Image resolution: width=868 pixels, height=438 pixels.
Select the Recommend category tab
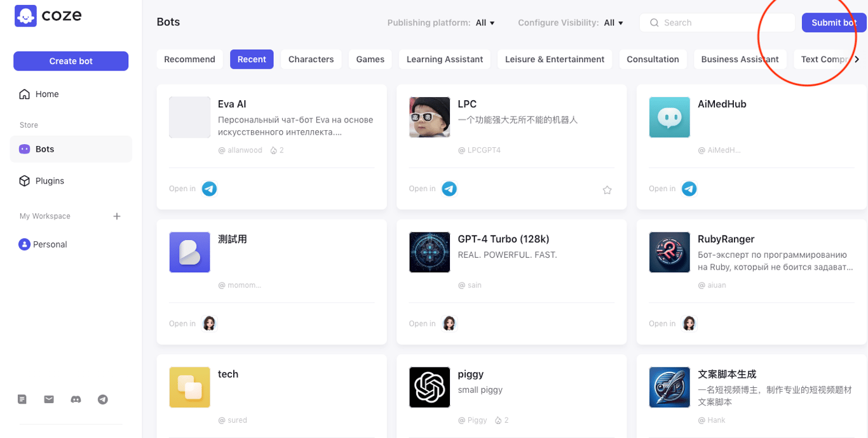pos(189,59)
